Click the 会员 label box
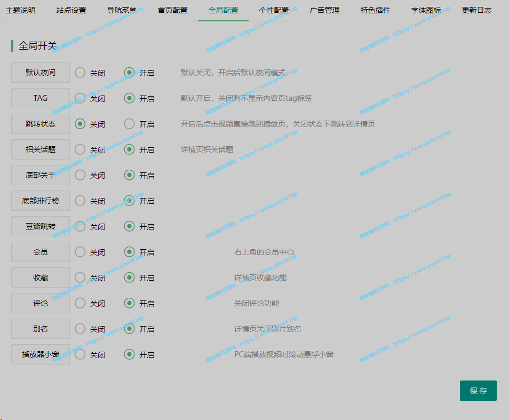 41,252
